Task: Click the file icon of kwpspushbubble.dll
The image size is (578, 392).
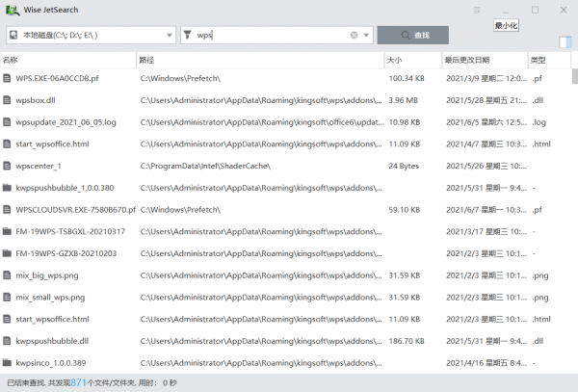Action: 7,341
